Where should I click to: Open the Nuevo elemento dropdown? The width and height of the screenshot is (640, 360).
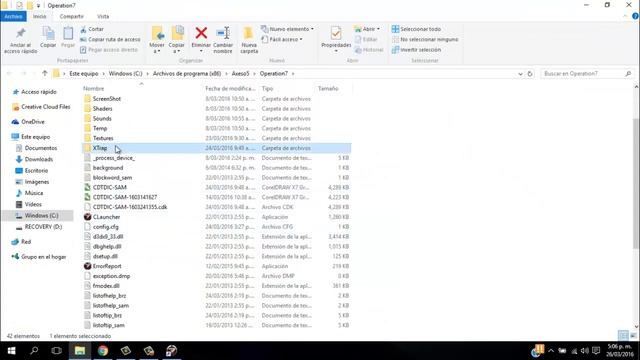288,29
